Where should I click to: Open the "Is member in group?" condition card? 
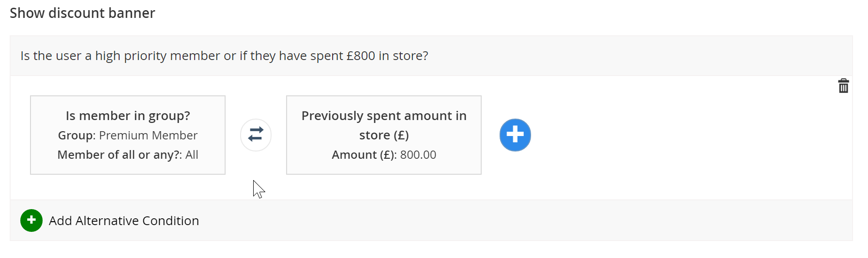click(x=128, y=135)
